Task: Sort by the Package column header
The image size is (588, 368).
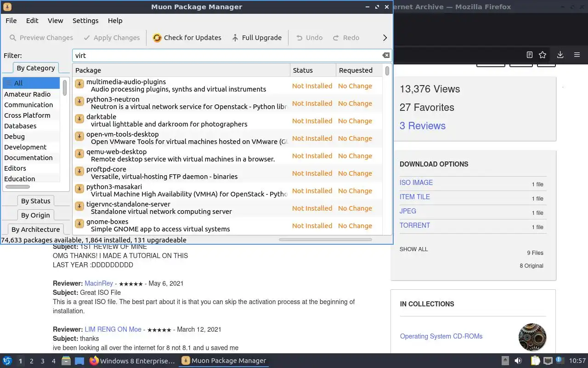Action: pyautogui.click(x=181, y=70)
